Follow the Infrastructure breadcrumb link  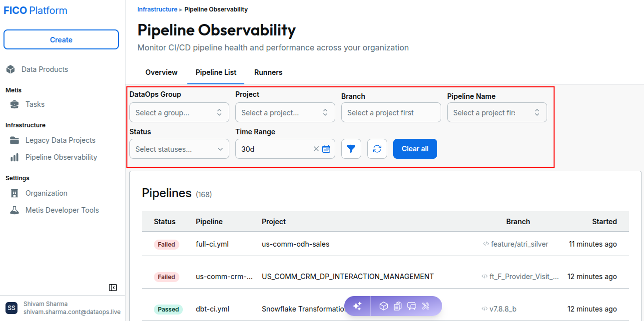tap(157, 9)
